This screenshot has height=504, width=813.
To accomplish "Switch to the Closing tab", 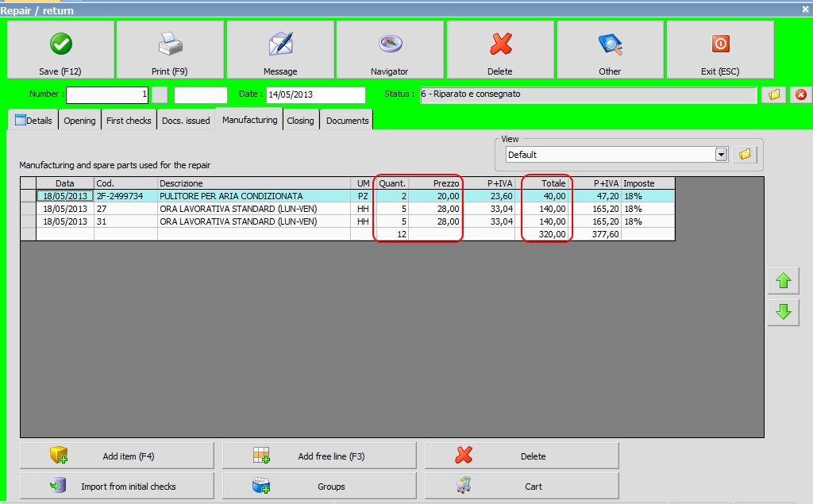I will pyautogui.click(x=300, y=121).
